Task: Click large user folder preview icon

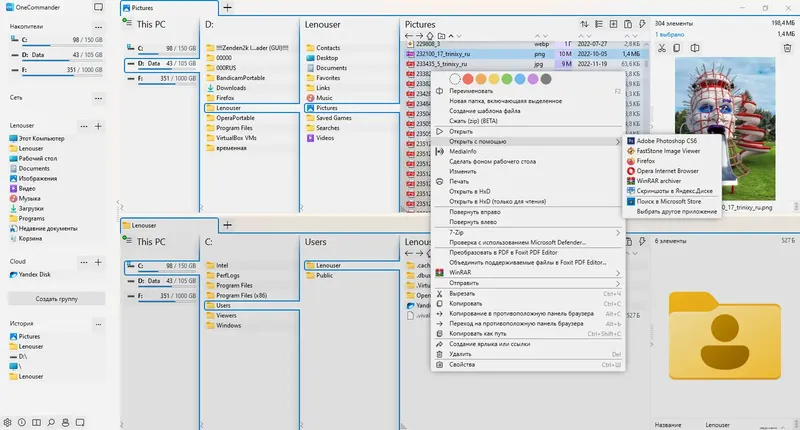Action: tap(724, 336)
